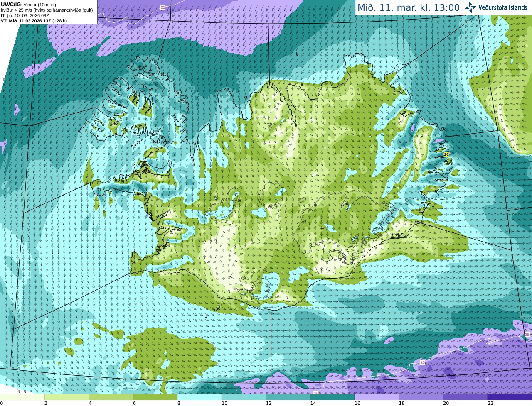Viewport: 532px width, 406px height.
Task: Pick the palest 0–2 m/s legend swatch
Action: [x=22, y=397]
